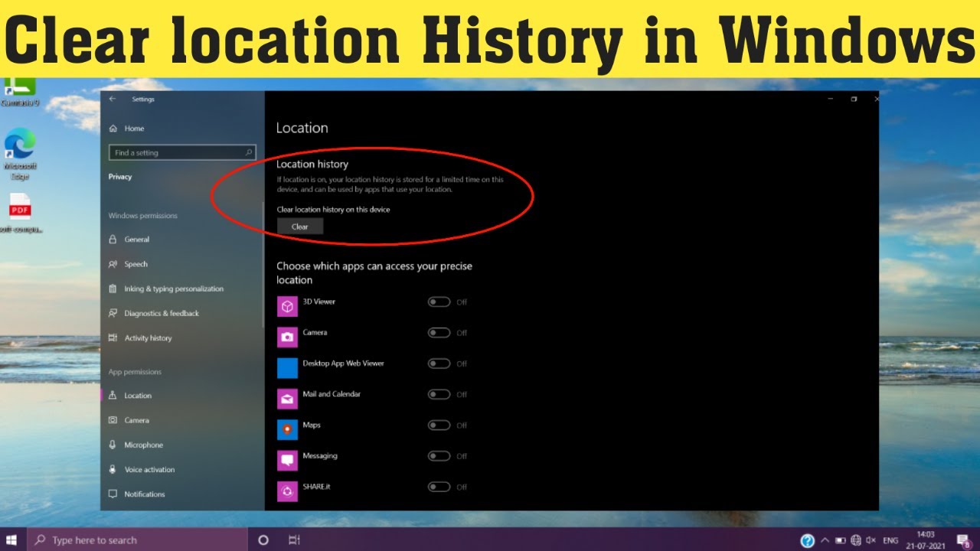Click the General lock icon
This screenshot has width=980, height=551.
[x=113, y=240]
